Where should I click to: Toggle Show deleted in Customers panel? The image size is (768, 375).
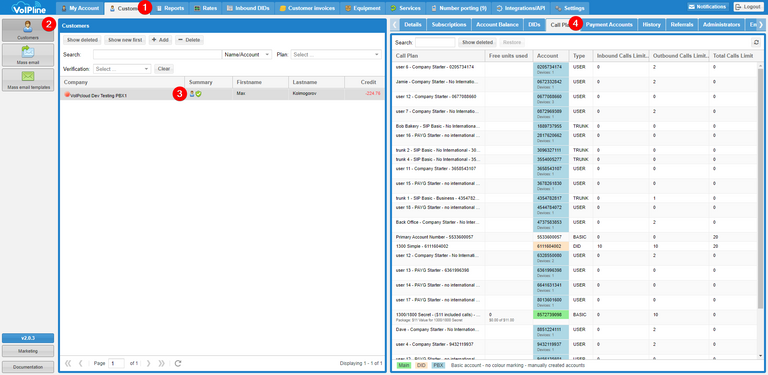pos(82,40)
